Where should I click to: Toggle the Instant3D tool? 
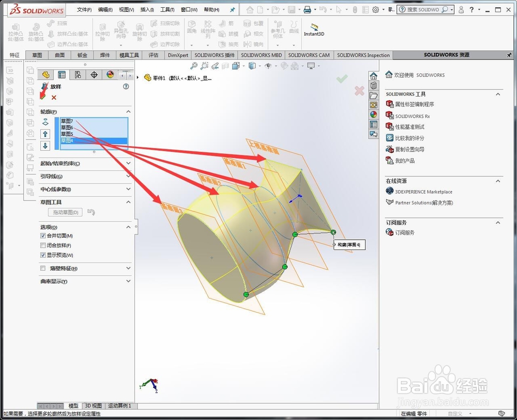(314, 29)
